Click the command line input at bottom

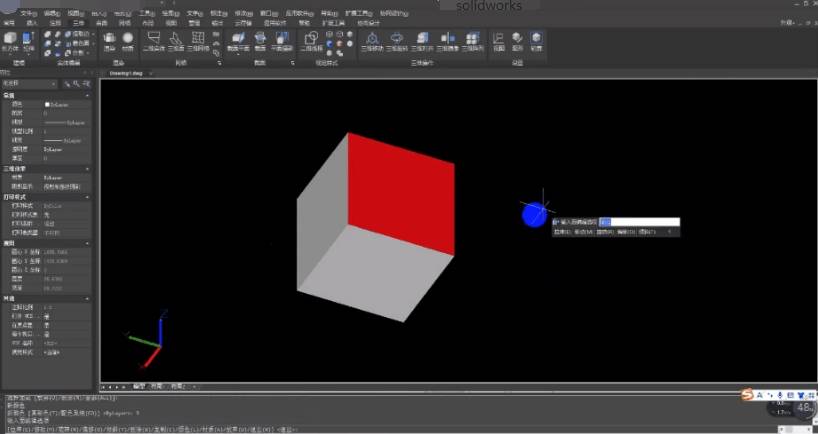391,429
